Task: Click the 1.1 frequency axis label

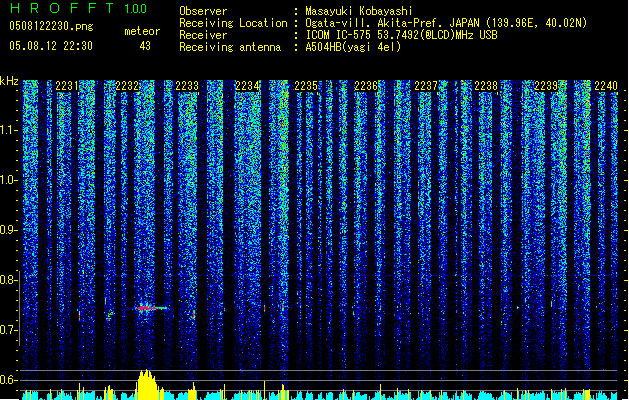Action: (x=8, y=130)
